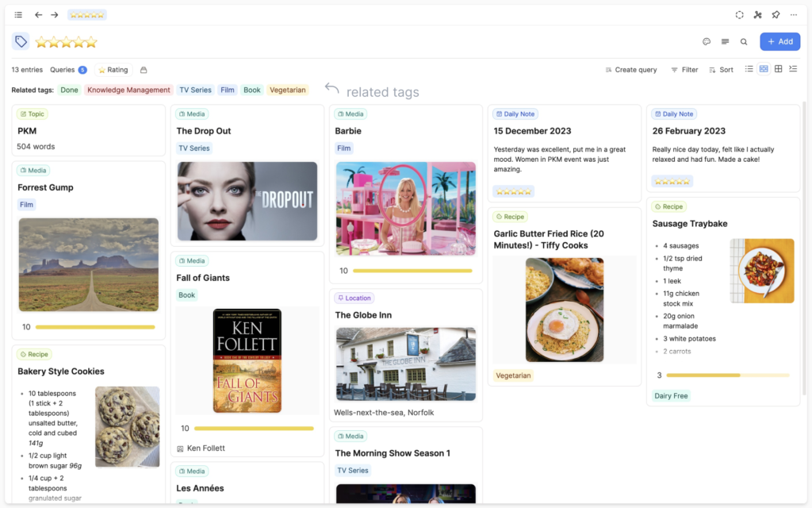Toggle the Rating display chip
This screenshot has height=508, width=812.
coord(113,69)
